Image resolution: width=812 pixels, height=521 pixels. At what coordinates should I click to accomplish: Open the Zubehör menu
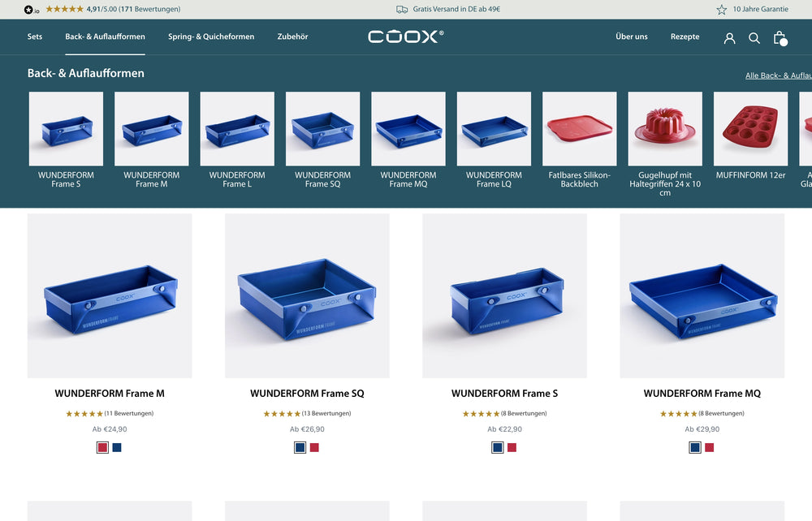coord(292,37)
